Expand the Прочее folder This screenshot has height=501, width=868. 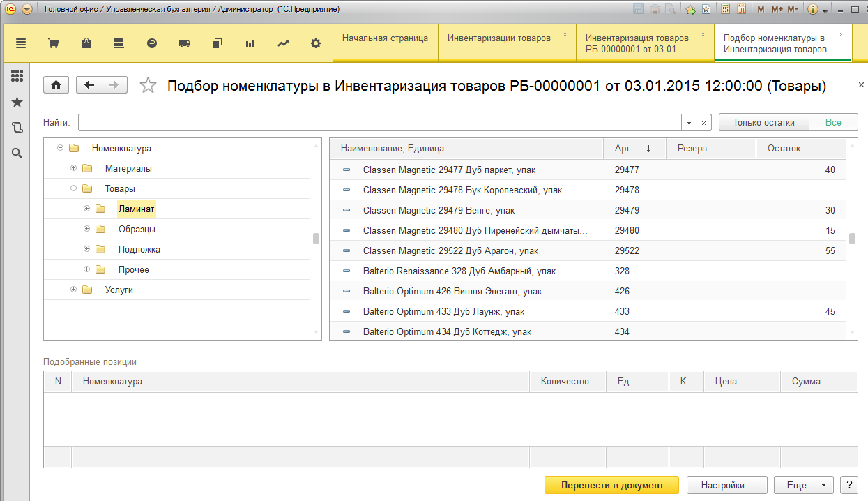[x=87, y=269]
